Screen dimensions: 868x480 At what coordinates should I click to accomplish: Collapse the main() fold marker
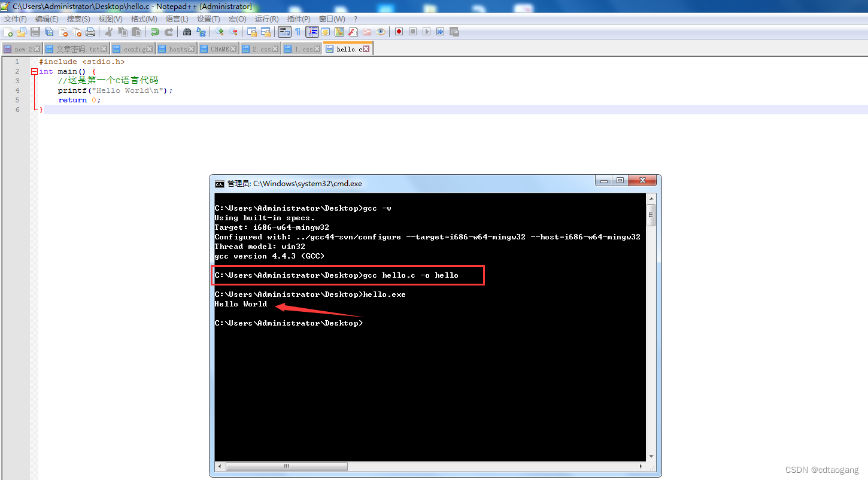[34, 71]
